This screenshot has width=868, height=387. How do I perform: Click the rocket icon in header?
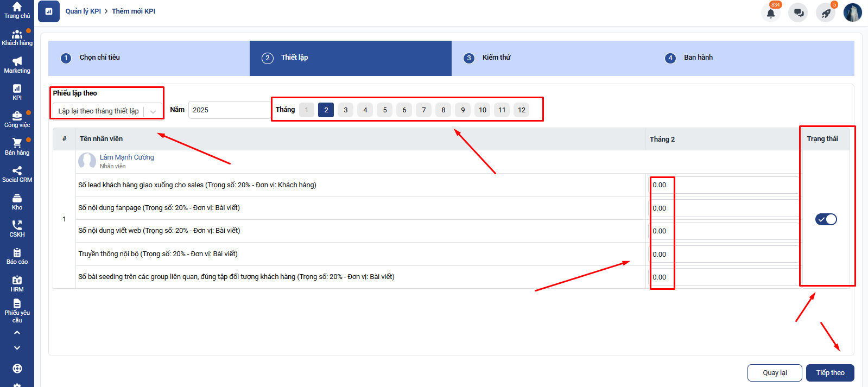coord(826,13)
